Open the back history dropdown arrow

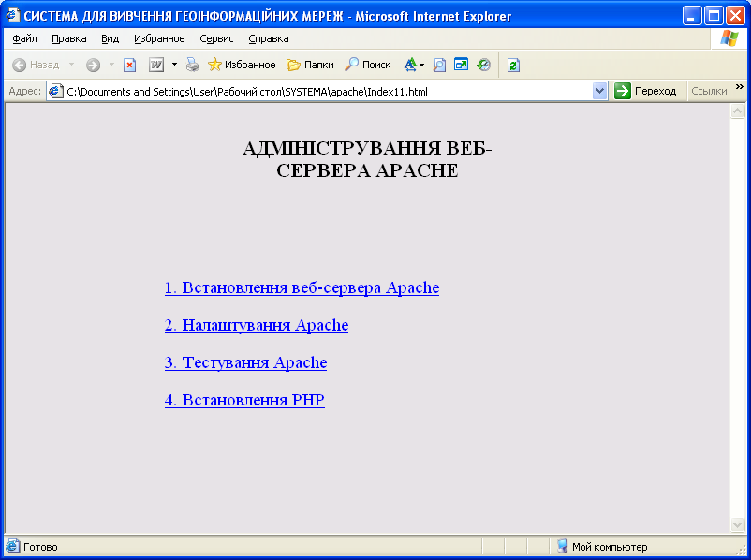(x=71, y=65)
